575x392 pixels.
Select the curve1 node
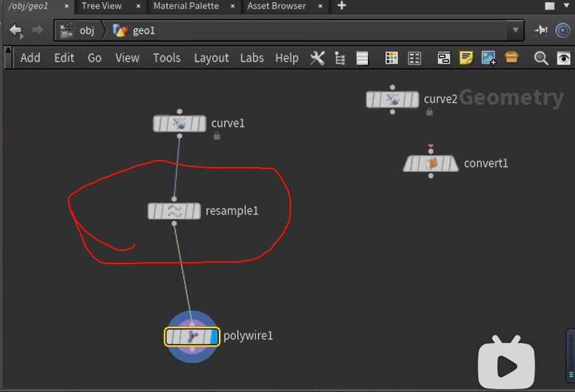point(179,124)
